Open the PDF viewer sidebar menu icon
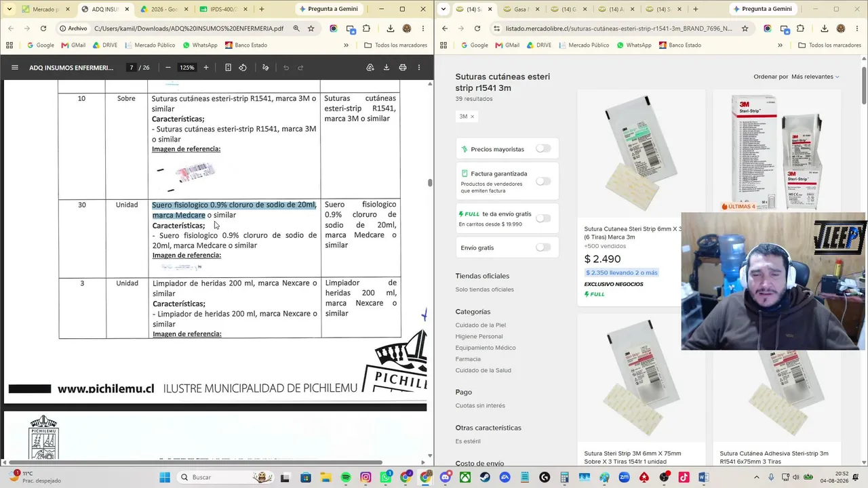The width and height of the screenshot is (868, 488). coord(15,68)
